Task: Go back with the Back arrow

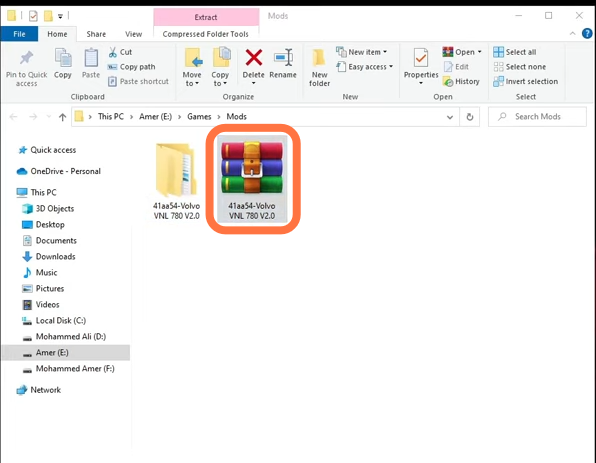Action: pos(14,117)
